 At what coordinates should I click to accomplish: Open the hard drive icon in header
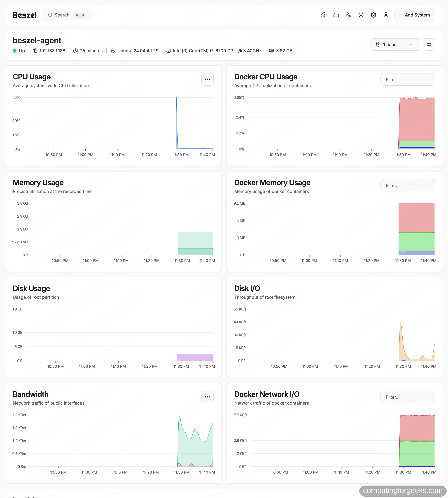336,15
